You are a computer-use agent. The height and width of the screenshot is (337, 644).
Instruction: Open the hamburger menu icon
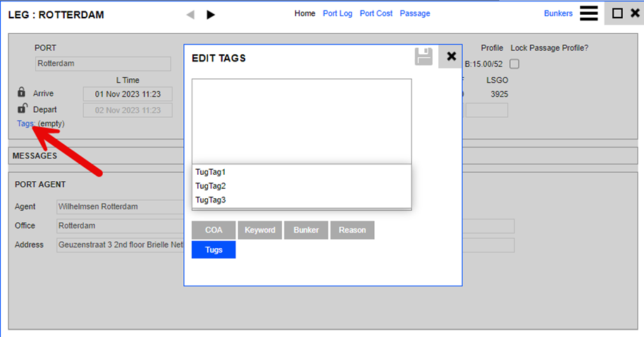(x=589, y=13)
